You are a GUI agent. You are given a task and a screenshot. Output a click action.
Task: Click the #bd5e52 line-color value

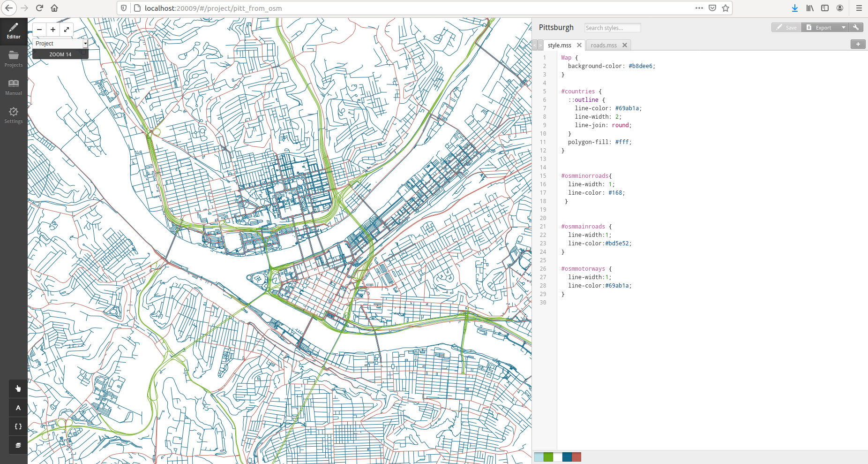[617, 243]
